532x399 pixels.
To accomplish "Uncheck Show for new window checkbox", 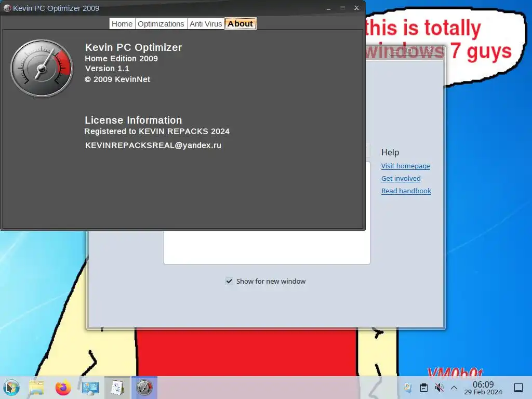I will [x=229, y=281].
